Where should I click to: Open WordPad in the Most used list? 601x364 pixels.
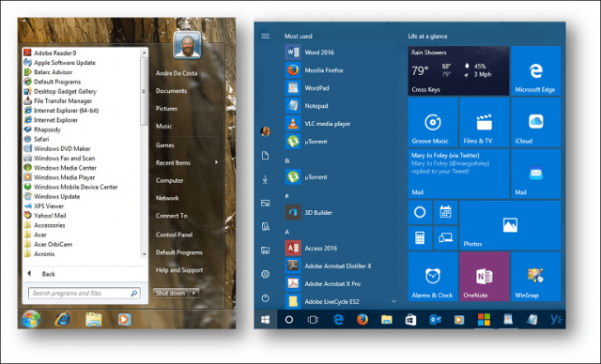(x=307, y=88)
